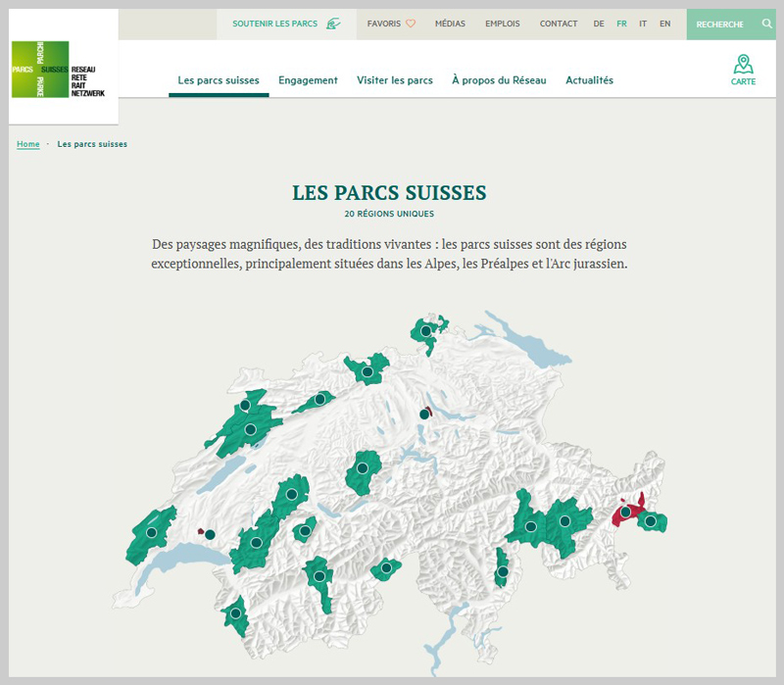Go to Home breadcrumb link

(28, 144)
